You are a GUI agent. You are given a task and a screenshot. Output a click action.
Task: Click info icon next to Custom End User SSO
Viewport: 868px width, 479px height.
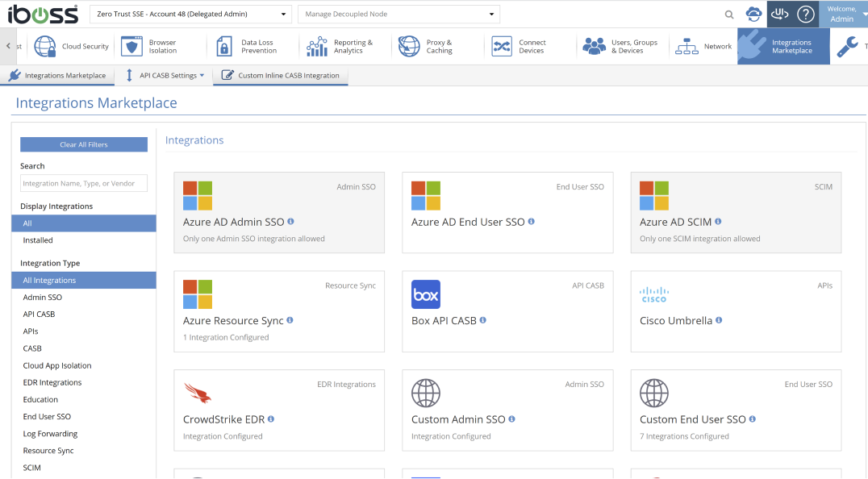(753, 419)
